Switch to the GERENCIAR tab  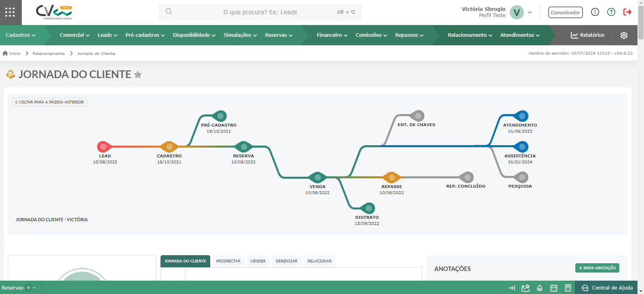click(287, 261)
